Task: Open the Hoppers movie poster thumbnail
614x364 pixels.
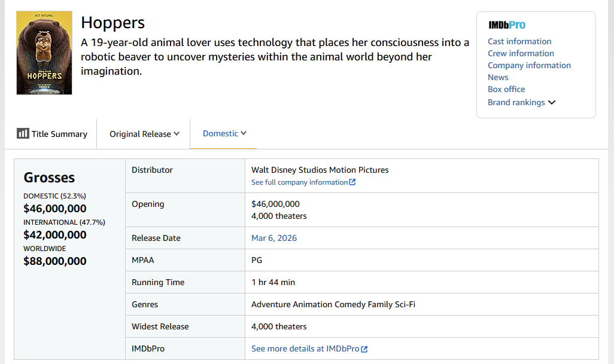Action: click(44, 53)
